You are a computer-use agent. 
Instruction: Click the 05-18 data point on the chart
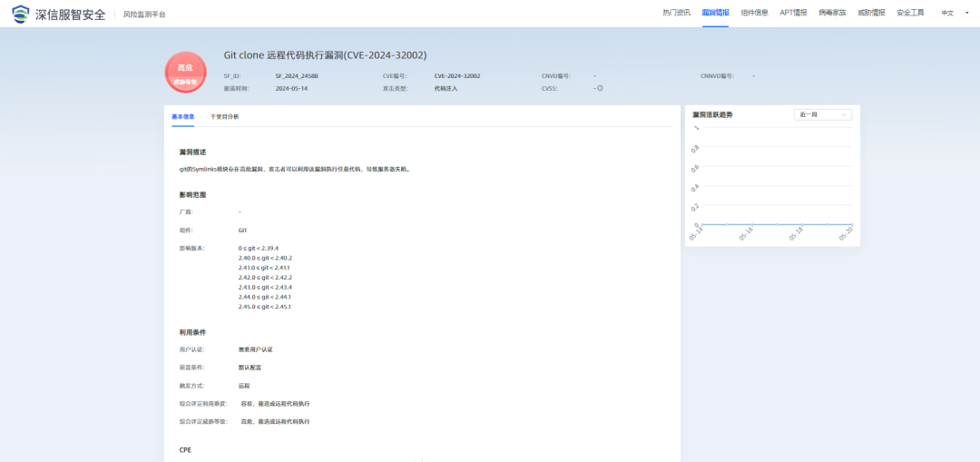coord(802,224)
